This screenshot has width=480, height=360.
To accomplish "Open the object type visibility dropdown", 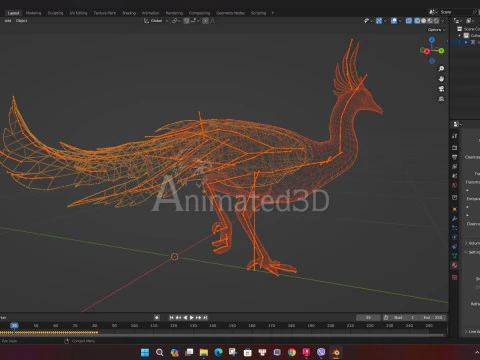I will 368,21.
